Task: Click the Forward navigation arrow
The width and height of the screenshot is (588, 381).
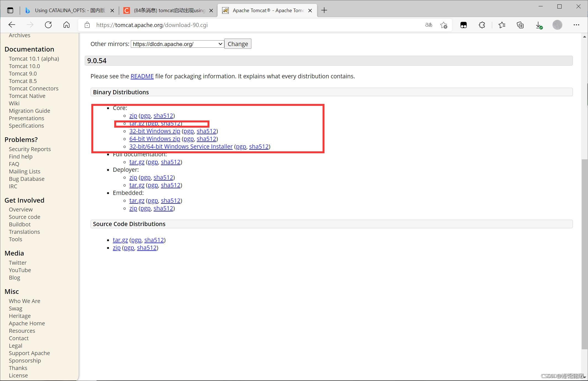Action: [30, 25]
